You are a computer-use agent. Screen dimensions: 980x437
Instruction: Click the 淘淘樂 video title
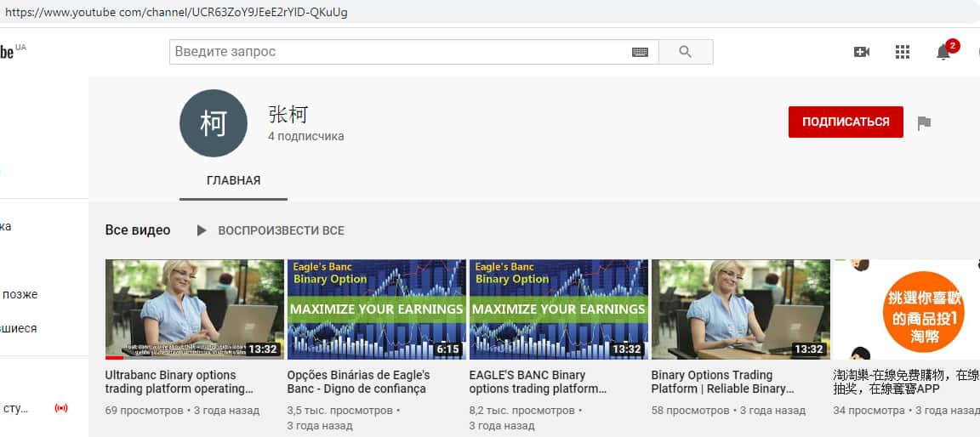(906, 382)
